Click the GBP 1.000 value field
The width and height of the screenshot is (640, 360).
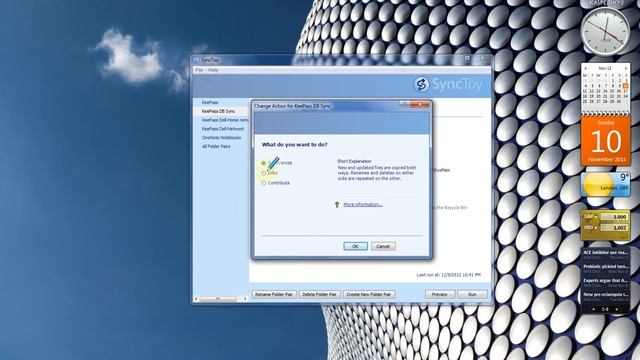pos(614,217)
